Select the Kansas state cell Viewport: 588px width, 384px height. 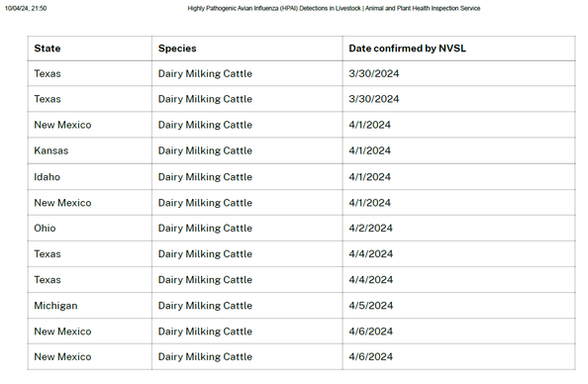(x=90, y=150)
